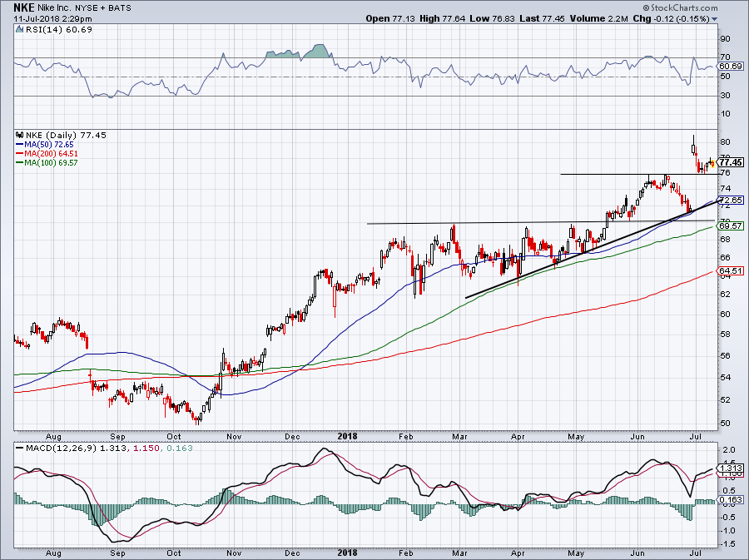
Task: Click the Aug label under the price chart
Action: (x=53, y=437)
